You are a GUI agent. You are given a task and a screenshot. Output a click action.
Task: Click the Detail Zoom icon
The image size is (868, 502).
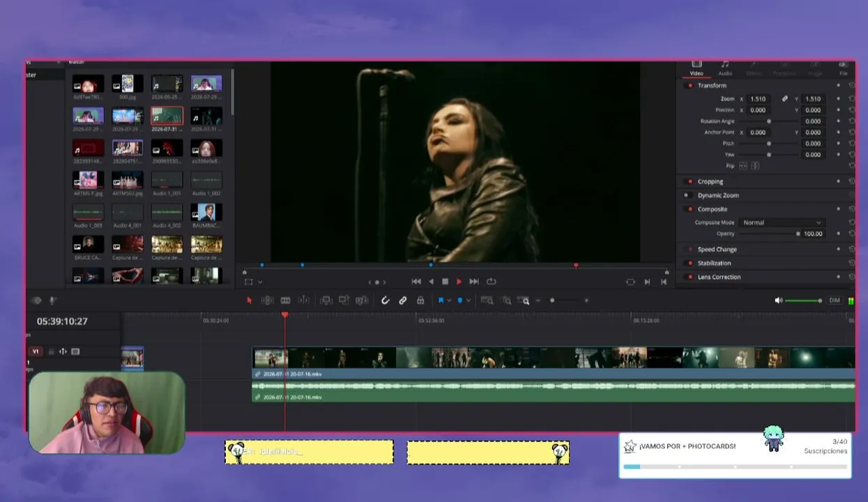[x=507, y=301]
